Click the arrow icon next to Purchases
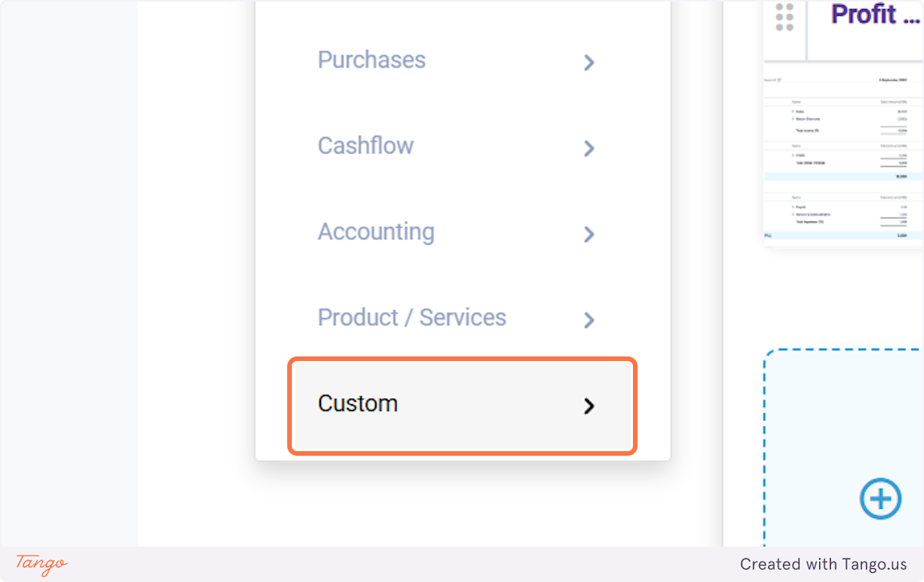Screen dimensions: 924x582 coord(589,62)
